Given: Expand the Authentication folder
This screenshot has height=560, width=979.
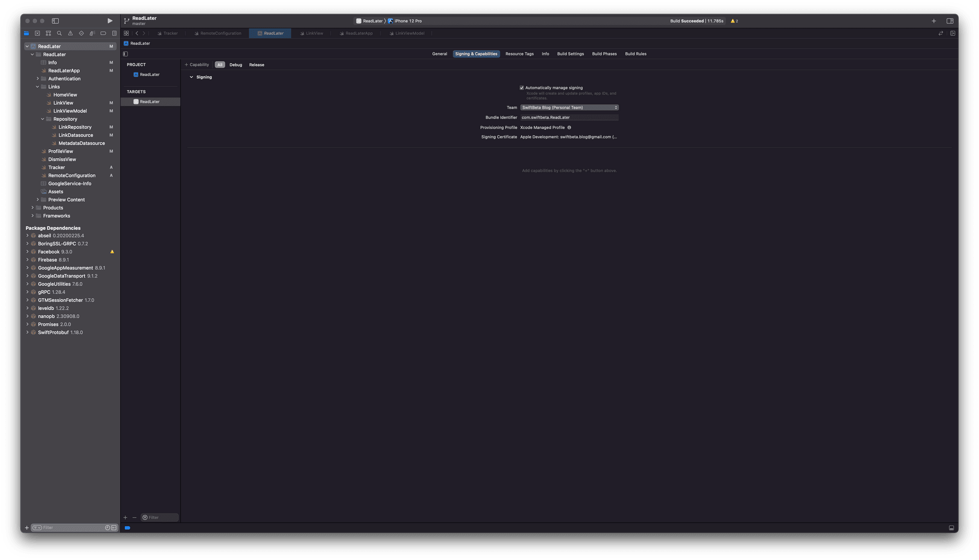Looking at the screenshot, I should coord(38,79).
